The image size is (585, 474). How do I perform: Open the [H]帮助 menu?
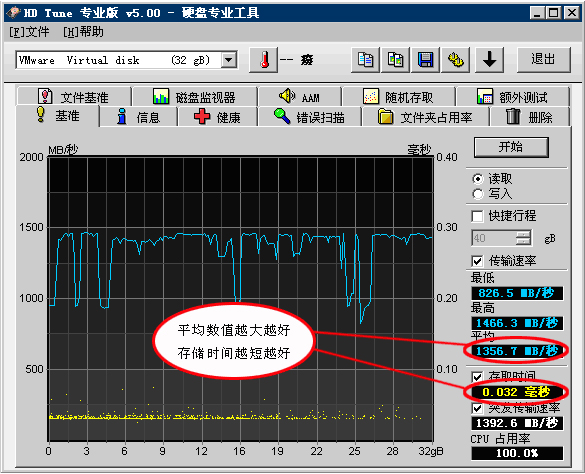tap(83, 32)
